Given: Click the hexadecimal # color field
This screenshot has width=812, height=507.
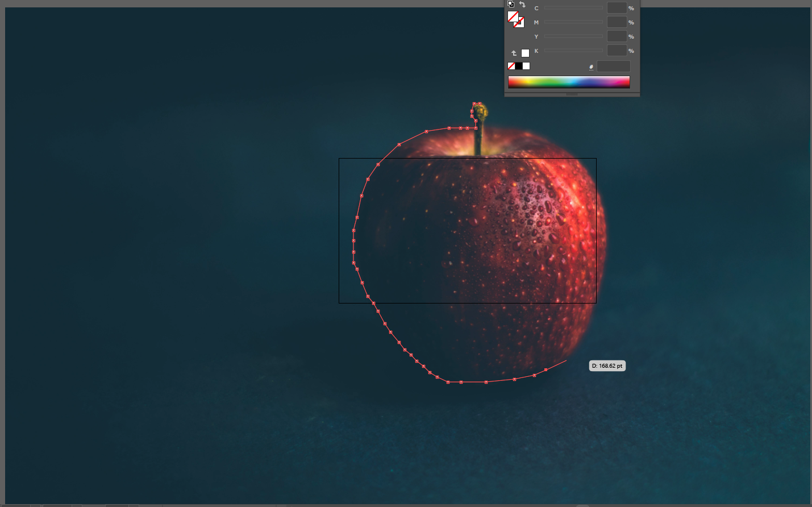Looking at the screenshot, I should (x=613, y=67).
